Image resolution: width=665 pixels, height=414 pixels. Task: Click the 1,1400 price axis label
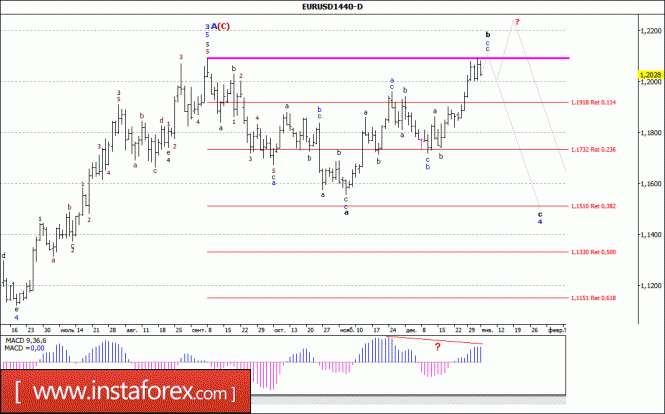click(x=651, y=235)
